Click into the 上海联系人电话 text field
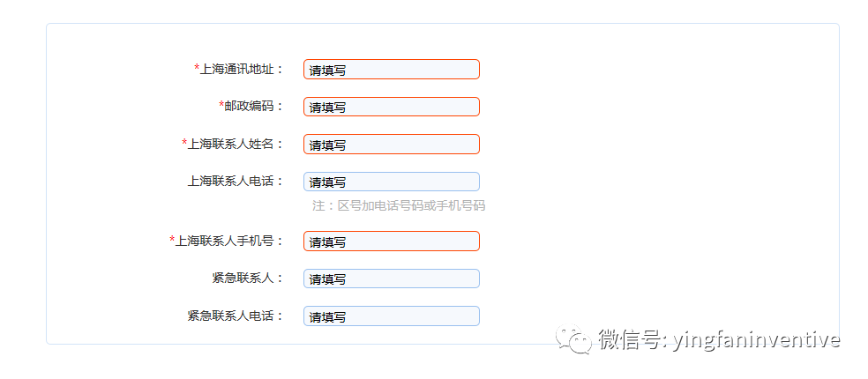 391,182
